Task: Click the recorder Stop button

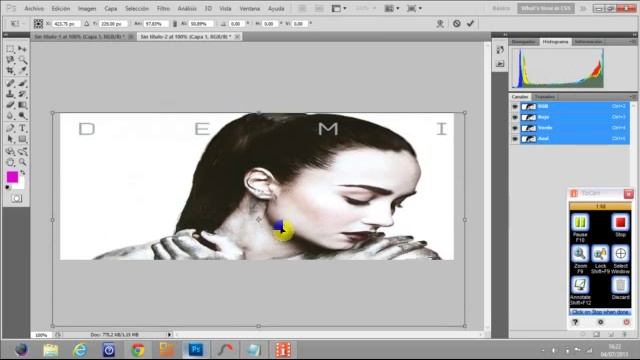Action: 620,224
